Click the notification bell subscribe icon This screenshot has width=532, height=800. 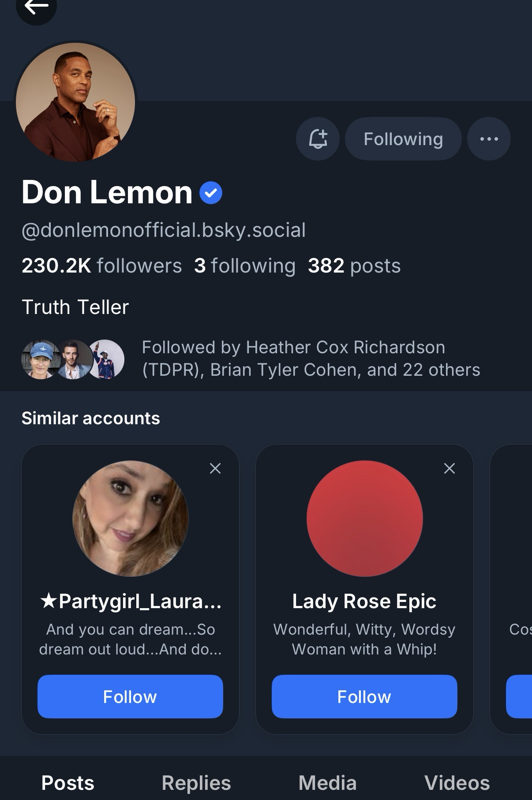point(318,139)
